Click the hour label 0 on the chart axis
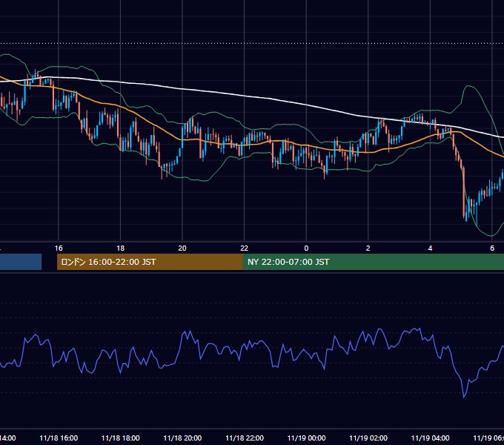Screen dimensions: 504x445 pos(306,248)
